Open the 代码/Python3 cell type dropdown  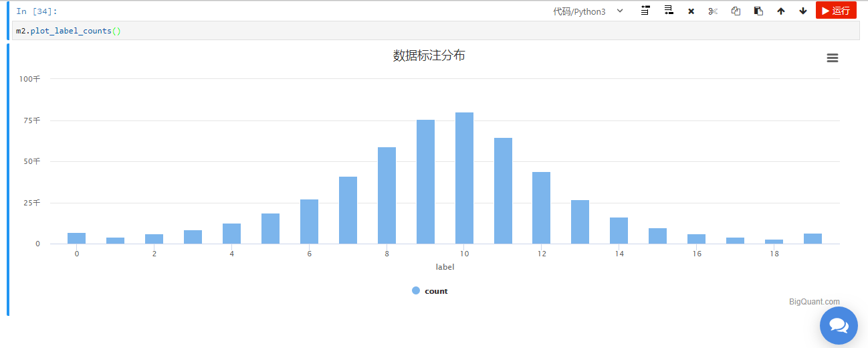click(x=588, y=11)
